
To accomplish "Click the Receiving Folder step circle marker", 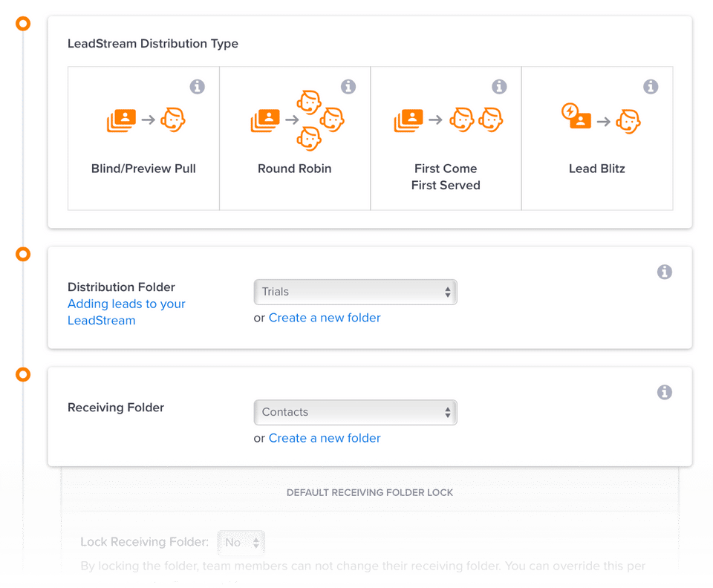I will point(23,374).
